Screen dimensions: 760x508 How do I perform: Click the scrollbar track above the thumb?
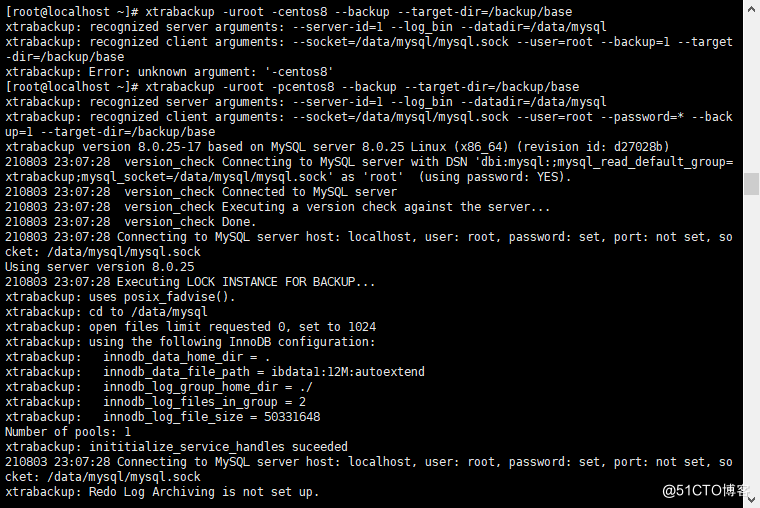pyautogui.click(x=751, y=95)
